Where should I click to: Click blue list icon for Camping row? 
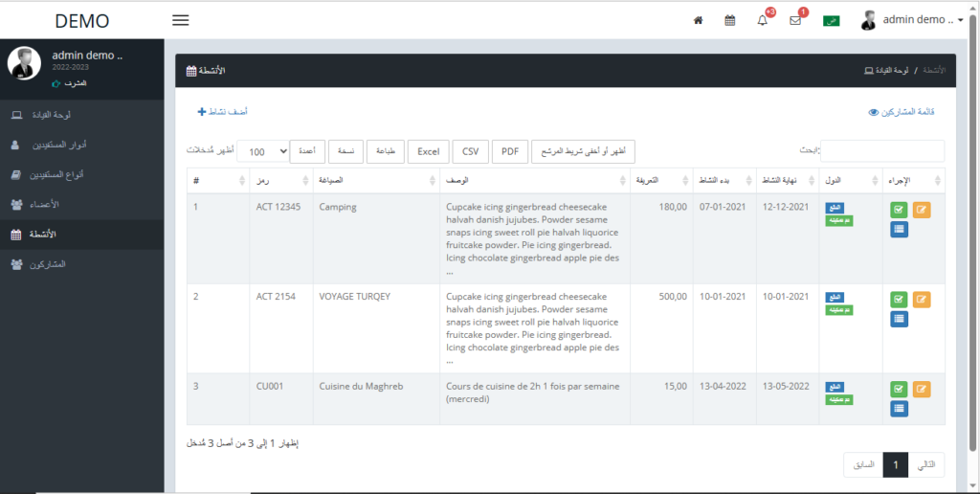click(899, 230)
